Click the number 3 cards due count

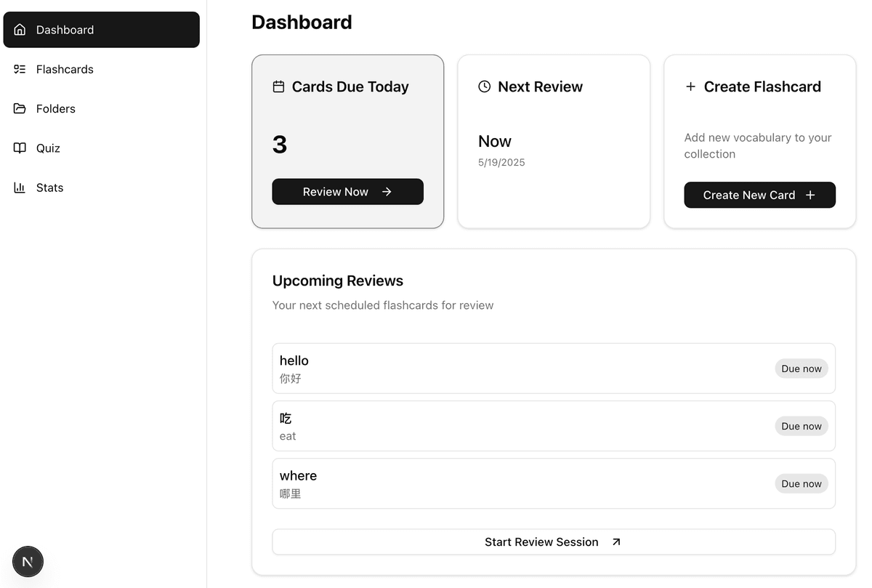(280, 145)
